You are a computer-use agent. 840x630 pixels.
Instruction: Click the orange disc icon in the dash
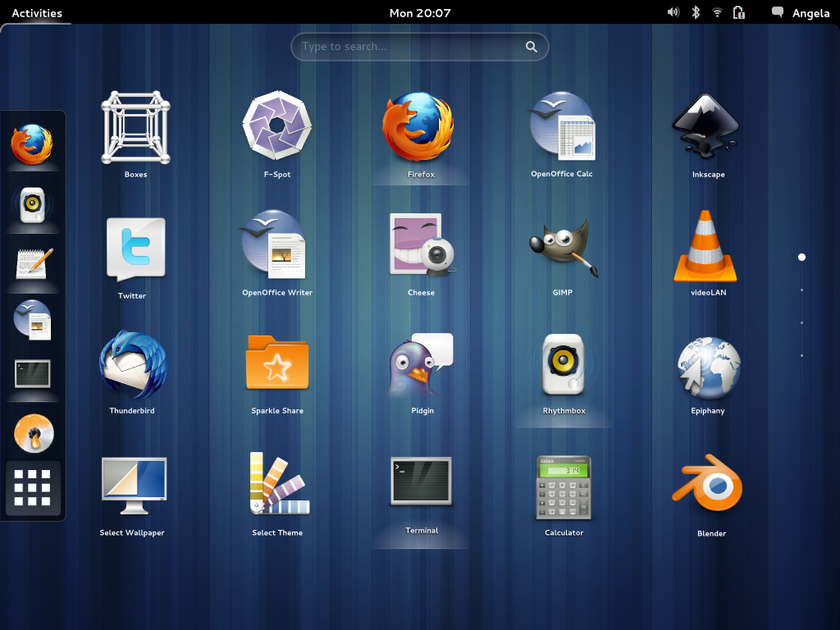pyautogui.click(x=34, y=433)
